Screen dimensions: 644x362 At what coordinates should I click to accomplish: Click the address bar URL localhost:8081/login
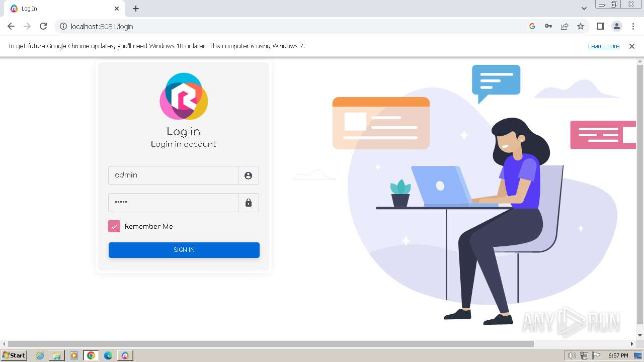pos(102,26)
